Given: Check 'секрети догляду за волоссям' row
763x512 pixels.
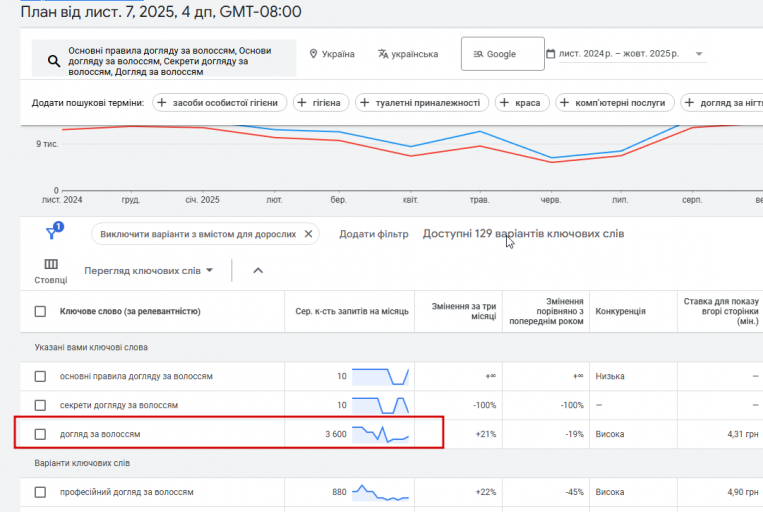Looking at the screenshot, I should point(40,405).
